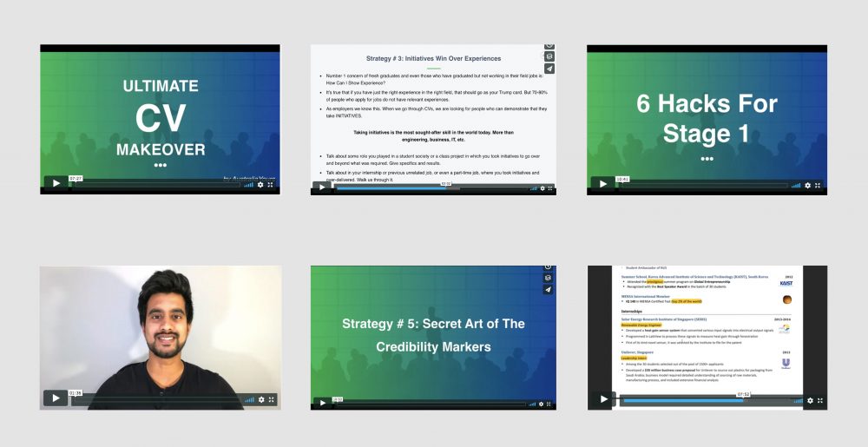Share the Strategy # 5 video via paper-plane icon
The height and width of the screenshot is (447, 868).
(x=548, y=289)
